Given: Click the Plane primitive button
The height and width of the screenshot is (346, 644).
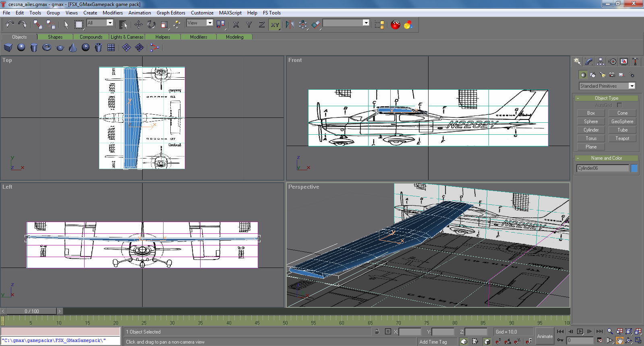Looking at the screenshot, I should (x=591, y=147).
